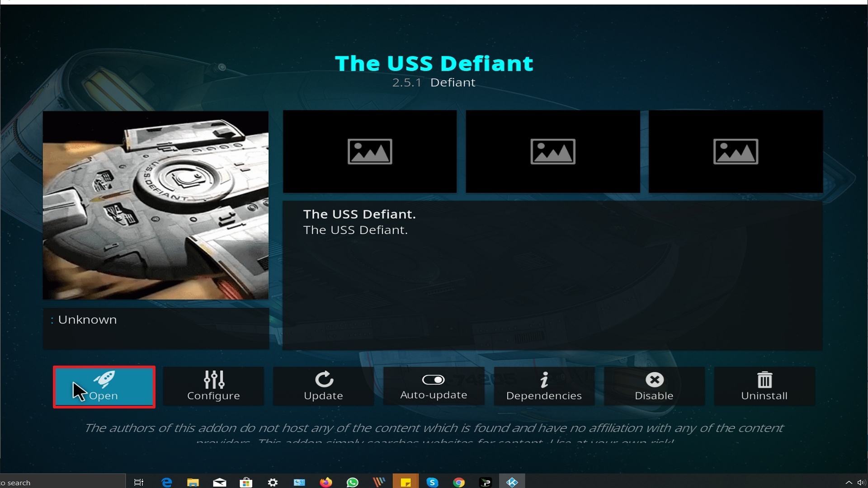Toggle the Auto-update switch
The image size is (868, 488).
click(434, 387)
